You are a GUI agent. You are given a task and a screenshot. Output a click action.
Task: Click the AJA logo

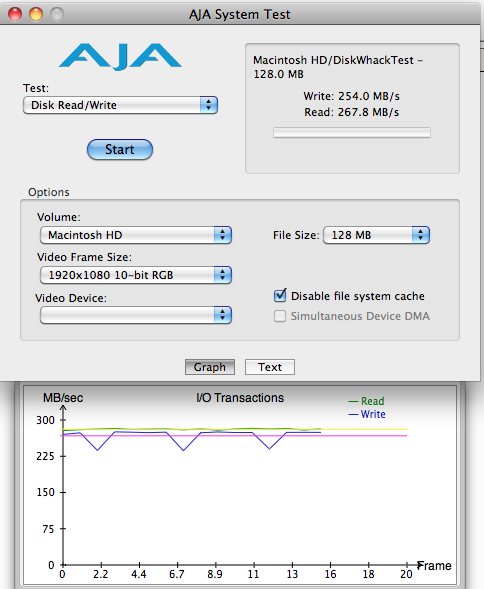click(x=120, y=57)
